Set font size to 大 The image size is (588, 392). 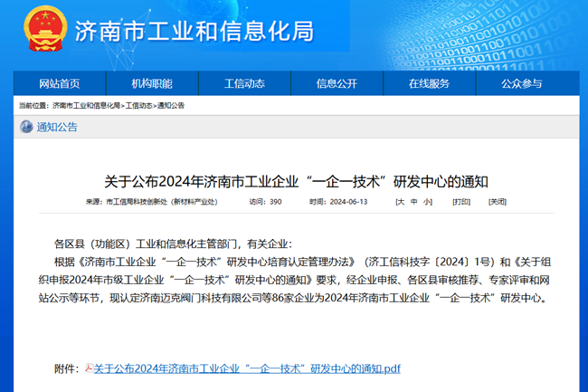pos(400,202)
